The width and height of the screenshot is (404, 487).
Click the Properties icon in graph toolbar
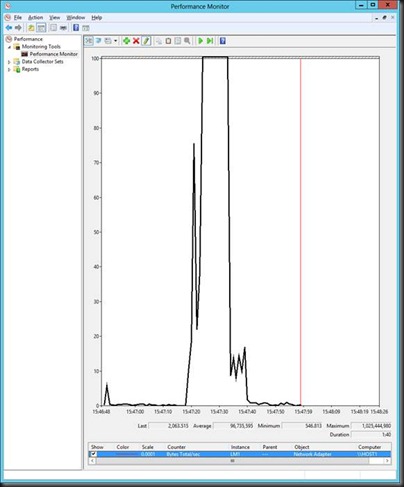pyautogui.click(x=178, y=41)
